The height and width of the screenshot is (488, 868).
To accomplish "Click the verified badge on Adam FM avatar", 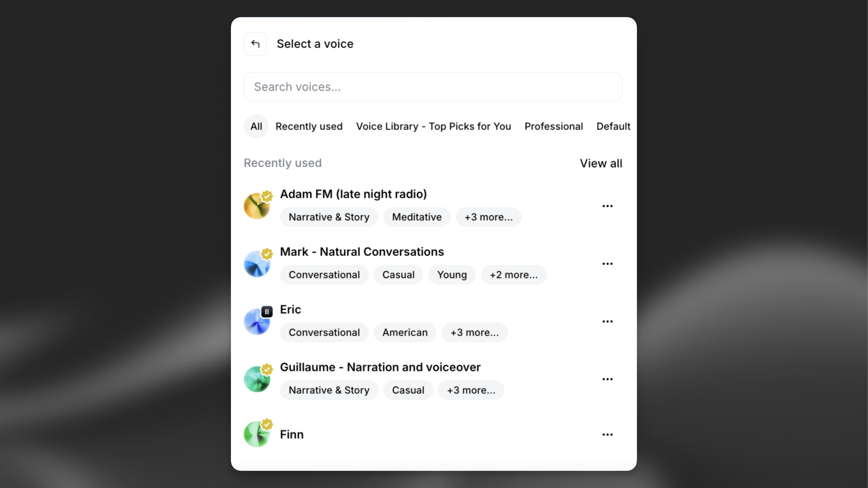I will point(267,196).
